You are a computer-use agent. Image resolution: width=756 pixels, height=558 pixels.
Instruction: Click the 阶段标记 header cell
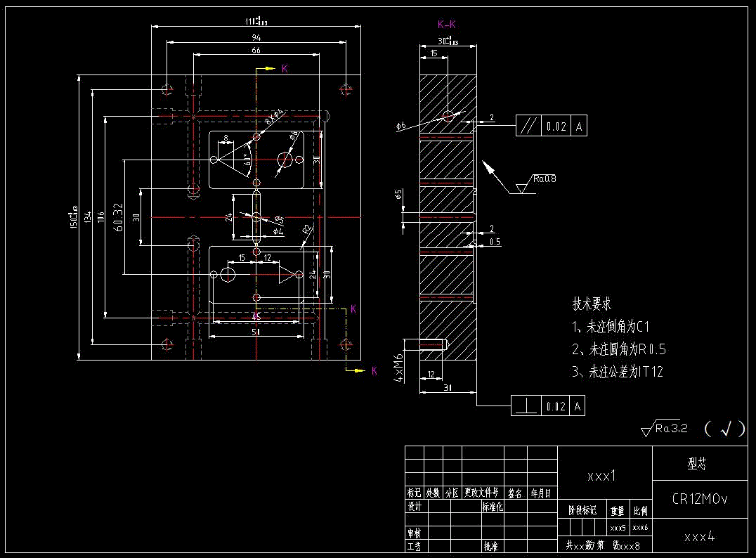point(582,510)
